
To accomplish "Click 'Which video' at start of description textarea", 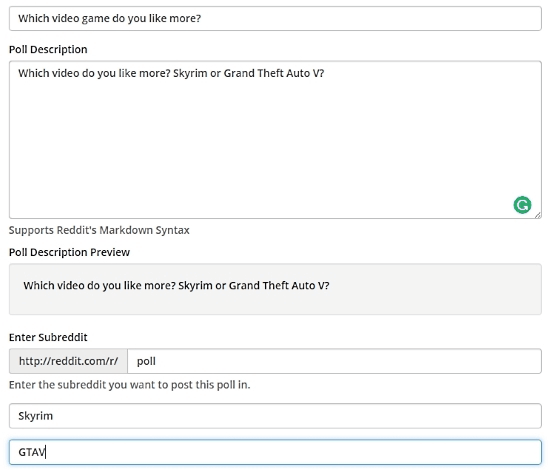I will click(48, 73).
